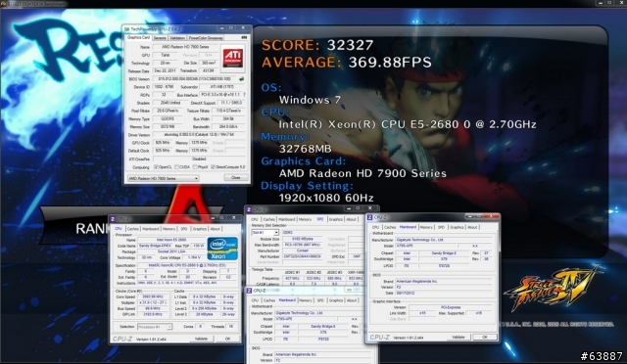Click the Z icon of the CPU-tab CPU-Z window
Image resolution: width=627 pixels, height=364 pixels.
[114, 219]
